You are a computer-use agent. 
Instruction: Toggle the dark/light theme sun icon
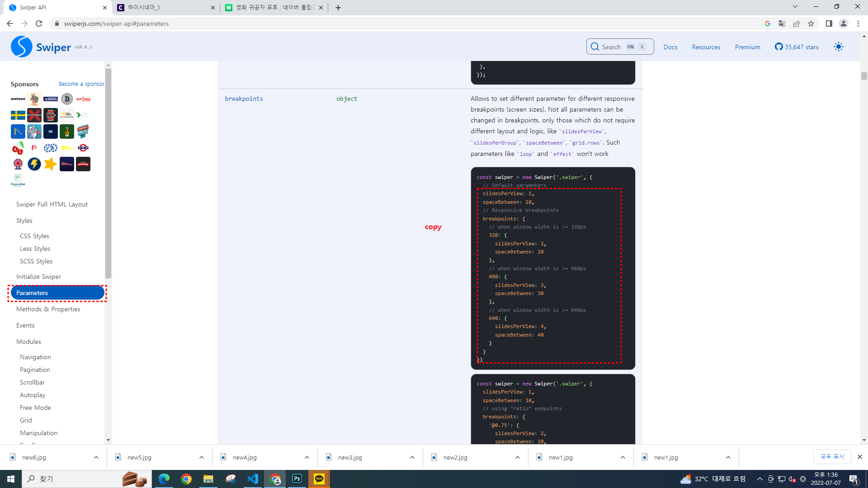click(x=839, y=47)
